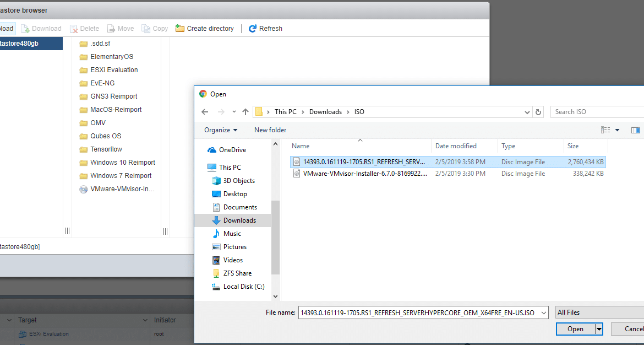Click the navigation pane scroll up arrow

(x=275, y=145)
